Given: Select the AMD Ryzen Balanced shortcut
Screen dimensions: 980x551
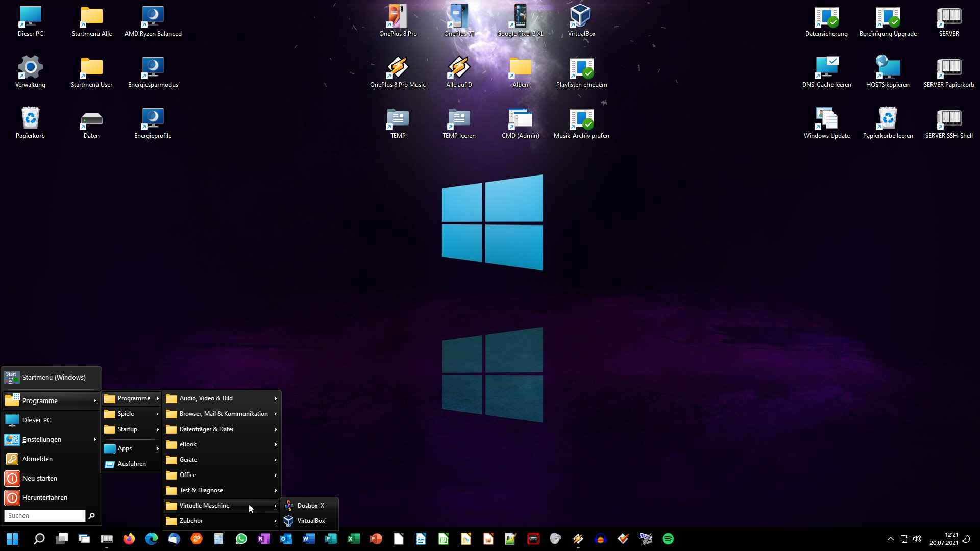Looking at the screenshot, I should pyautogui.click(x=153, y=21).
